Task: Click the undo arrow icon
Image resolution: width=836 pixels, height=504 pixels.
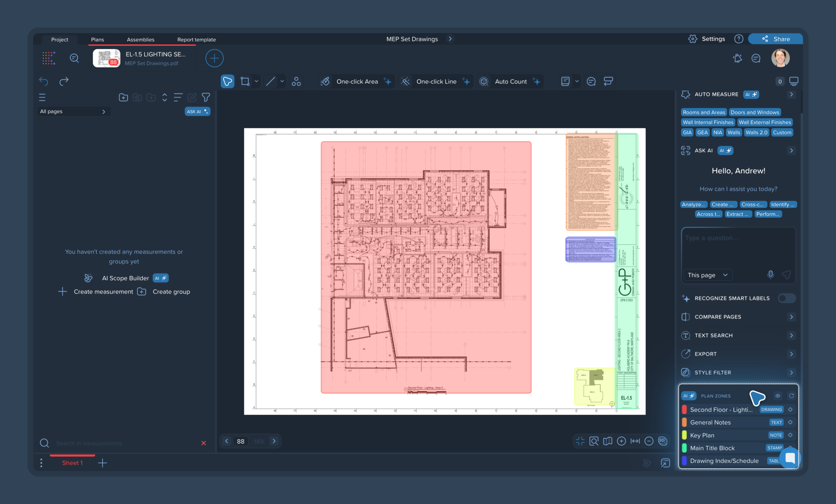Action: click(43, 81)
